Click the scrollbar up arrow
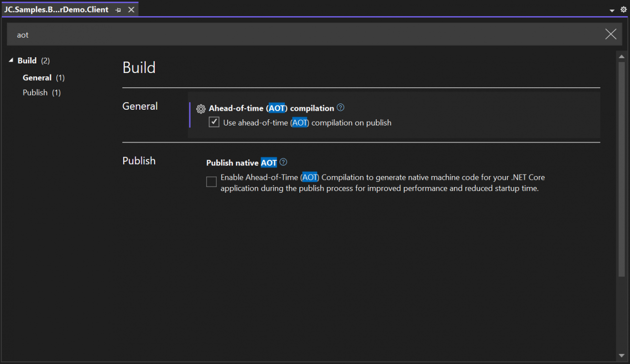630x364 pixels. [621, 57]
